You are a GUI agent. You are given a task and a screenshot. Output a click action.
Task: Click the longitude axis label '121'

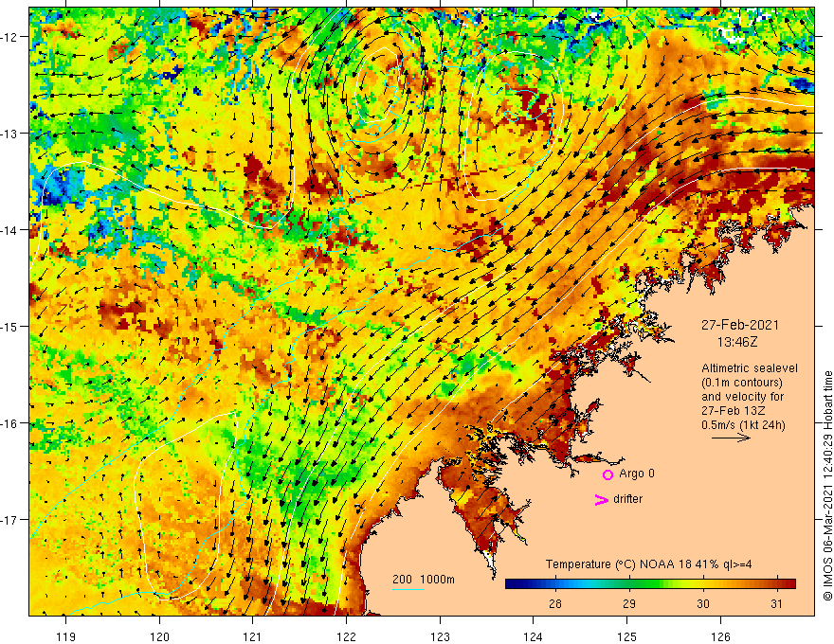(x=253, y=636)
